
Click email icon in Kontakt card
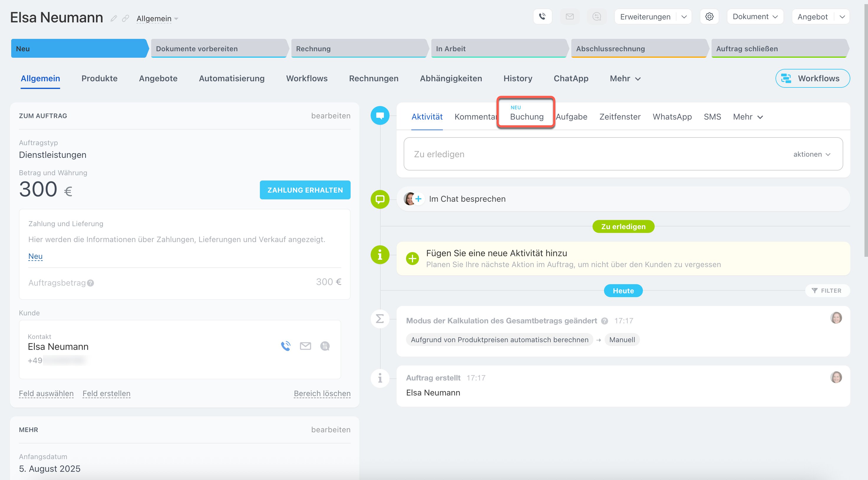305,346
